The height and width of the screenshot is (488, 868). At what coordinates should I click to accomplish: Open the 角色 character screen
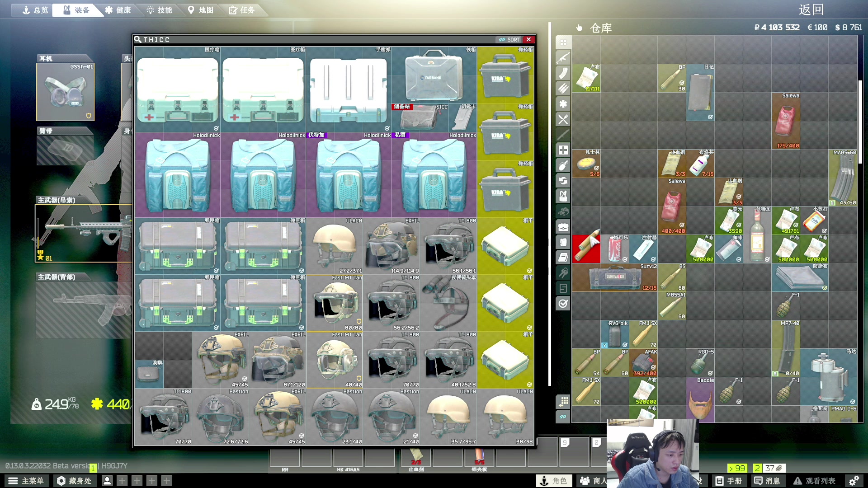tap(554, 481)
